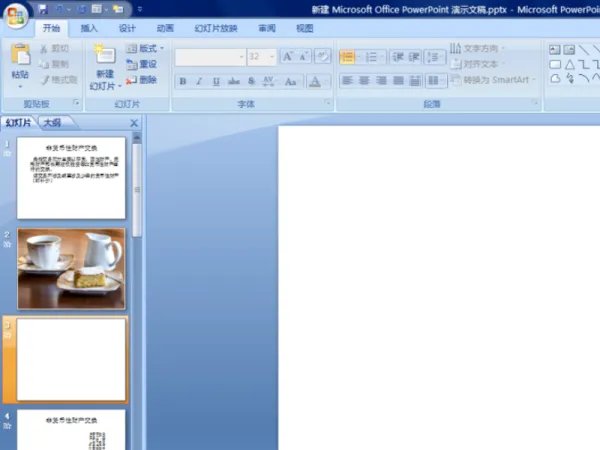This screenshot has height=450, width=600.
Task: Select the coffee cup slide 2 thumbnail
Action: click(x=71, y=268)
